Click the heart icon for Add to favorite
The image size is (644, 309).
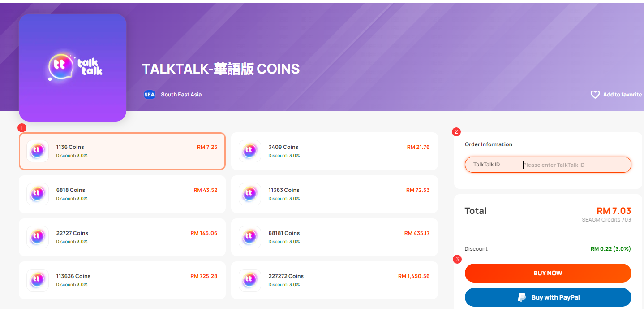595,95
